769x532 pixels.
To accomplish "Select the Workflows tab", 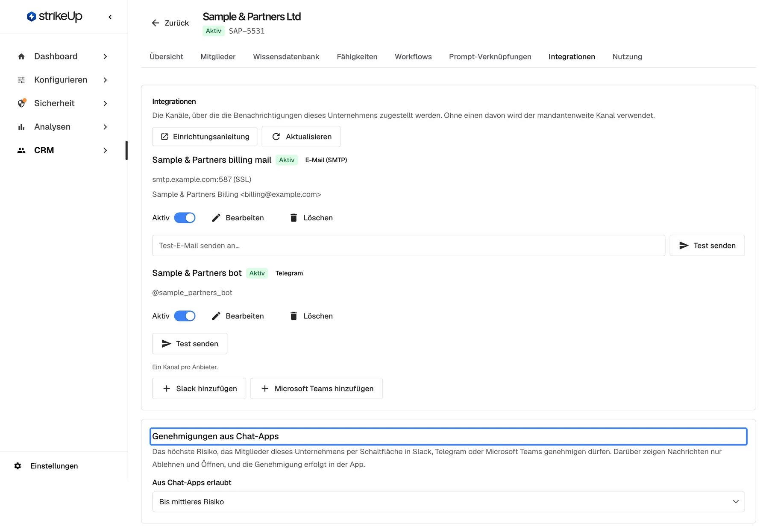I will 413,57.
